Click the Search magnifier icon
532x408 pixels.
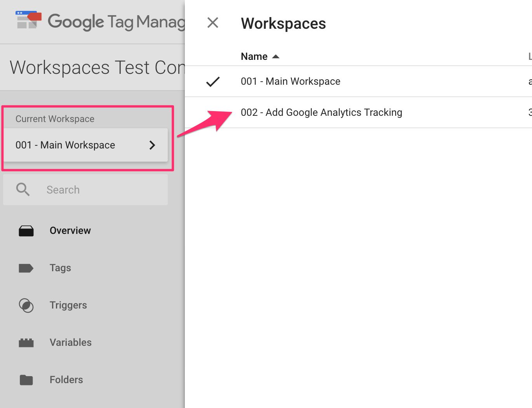coord(23,190)
